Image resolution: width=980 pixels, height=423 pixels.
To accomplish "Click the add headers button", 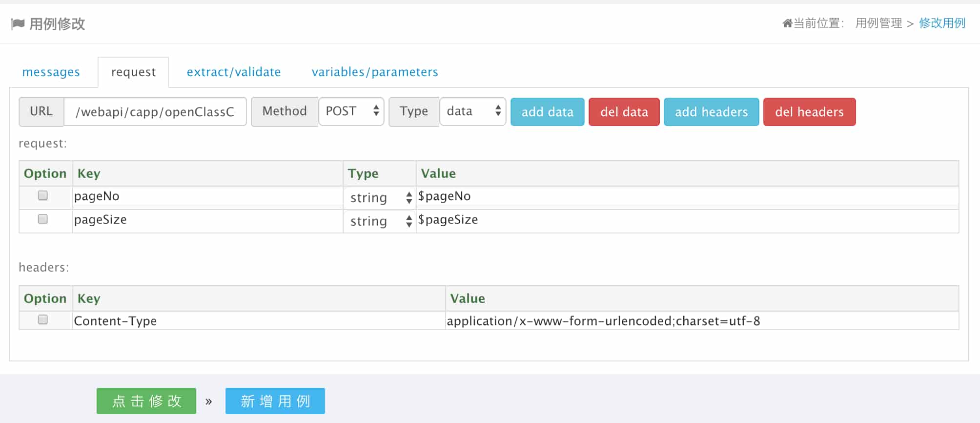I will tap(711, 112).
